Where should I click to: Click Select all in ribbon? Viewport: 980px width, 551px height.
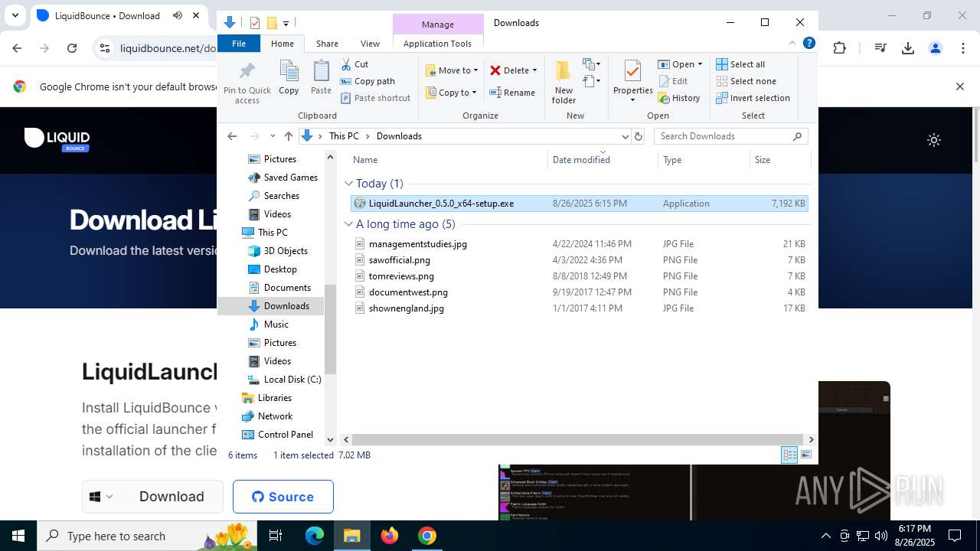[740, 64]
